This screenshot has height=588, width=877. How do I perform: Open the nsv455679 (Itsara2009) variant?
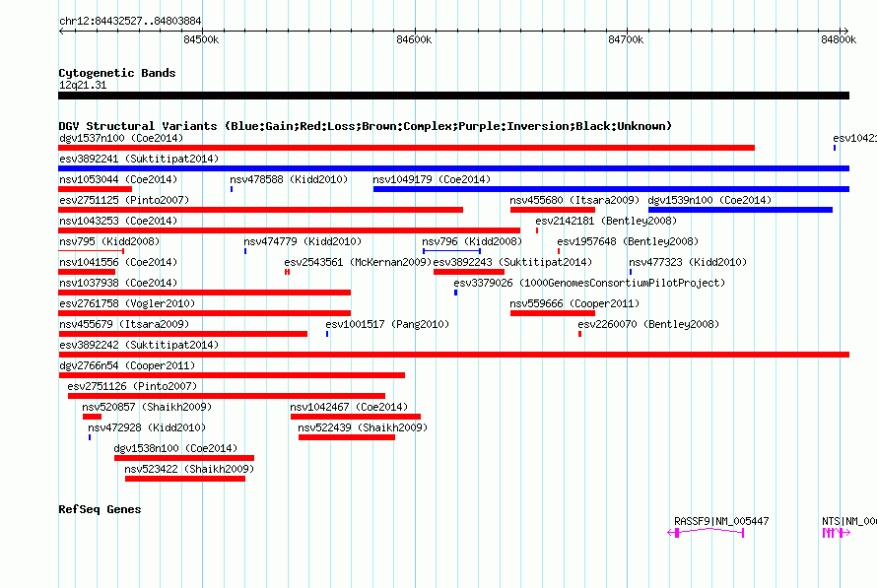pos(124,324)
